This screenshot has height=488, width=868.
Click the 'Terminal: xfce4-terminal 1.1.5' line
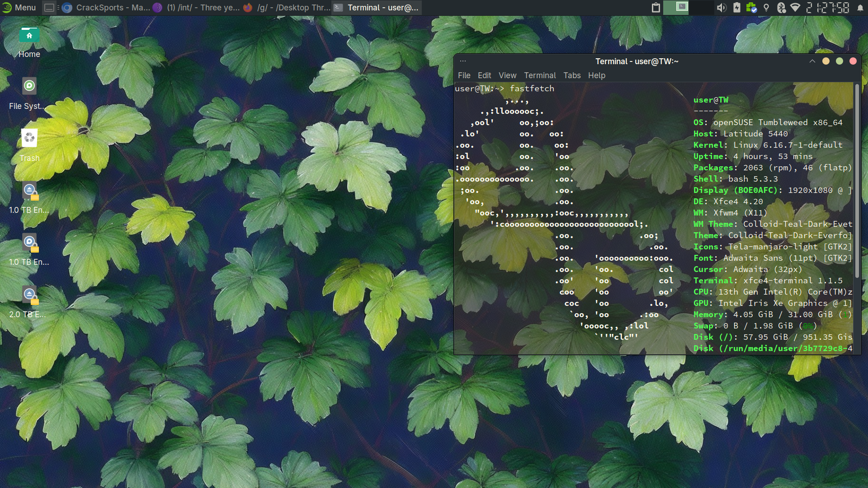[768, 281]
